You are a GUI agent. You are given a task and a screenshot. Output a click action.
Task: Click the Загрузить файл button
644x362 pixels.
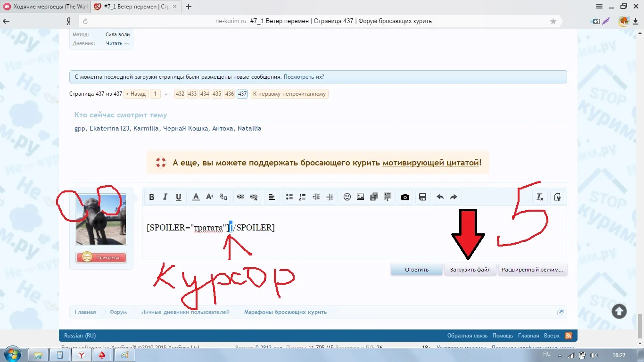(470, 270)
